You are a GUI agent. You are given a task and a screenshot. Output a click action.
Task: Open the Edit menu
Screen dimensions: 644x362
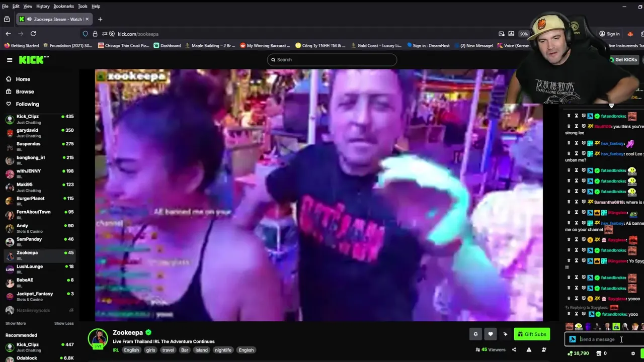[x=16, y=6]
